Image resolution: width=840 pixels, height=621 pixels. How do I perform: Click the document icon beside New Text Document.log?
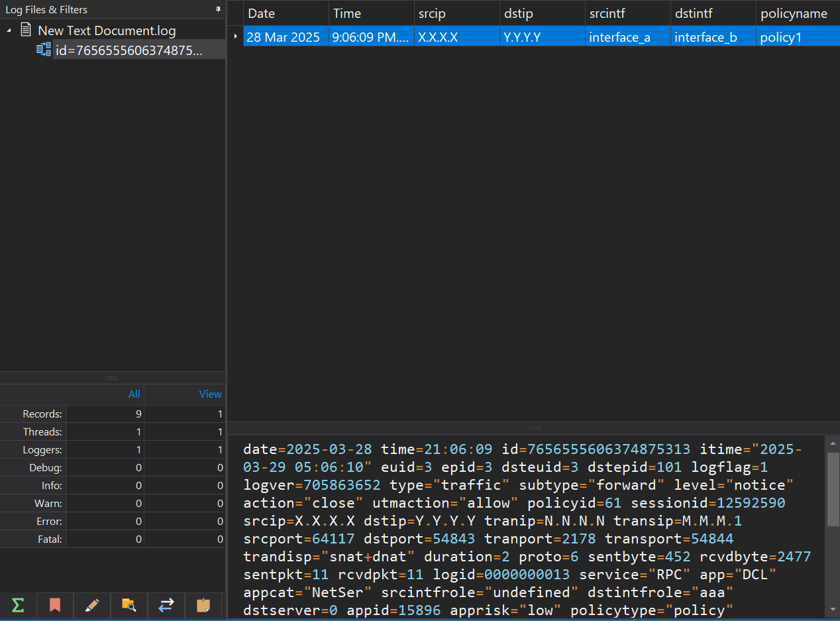click(x=26, y=30)
